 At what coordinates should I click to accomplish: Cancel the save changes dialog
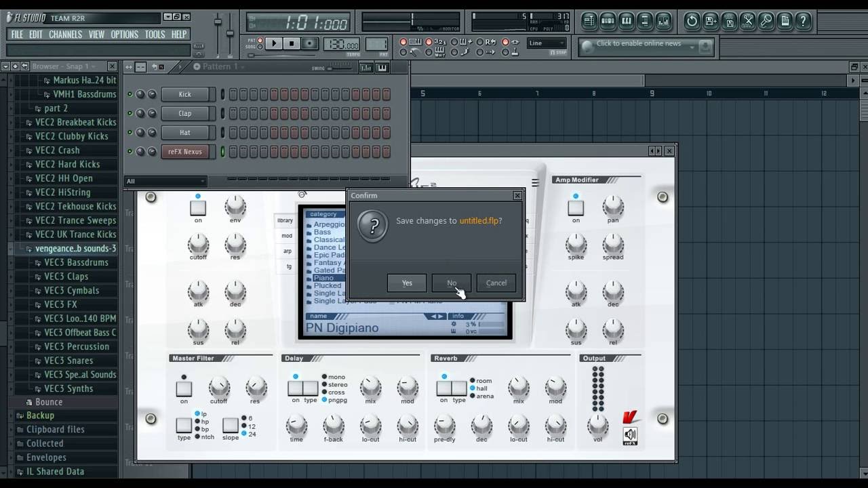(496, 283)
